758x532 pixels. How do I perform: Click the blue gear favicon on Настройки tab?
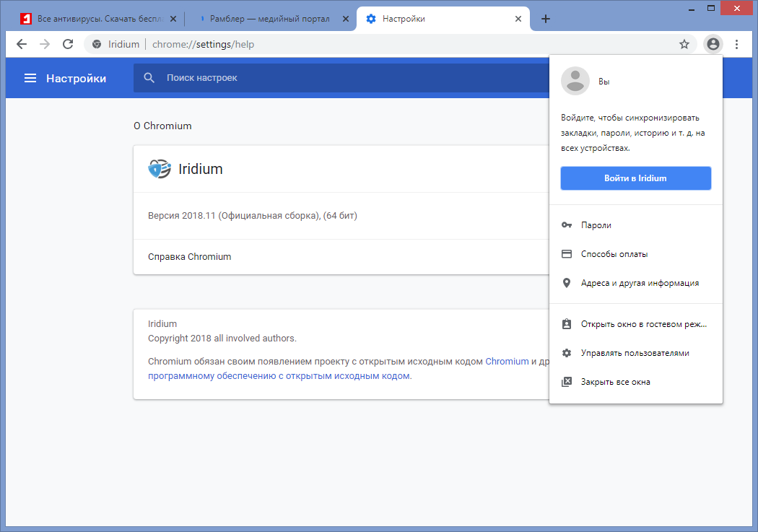point(371,19)
